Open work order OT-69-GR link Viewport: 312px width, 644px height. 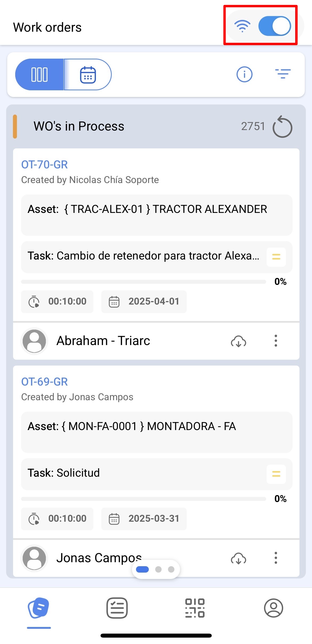[x=45, y=382]
